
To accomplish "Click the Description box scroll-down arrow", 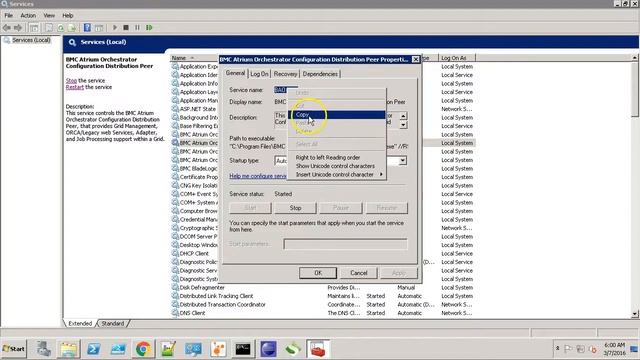I will click(403, 125).
